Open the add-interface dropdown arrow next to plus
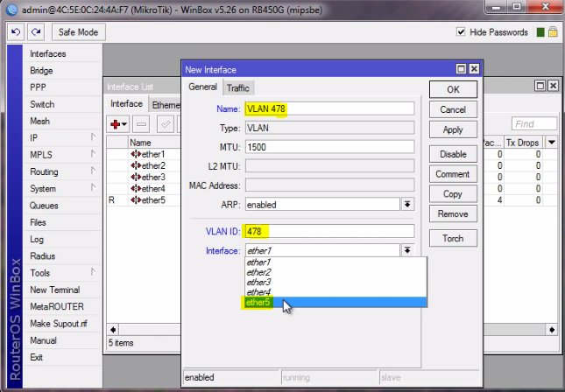565x392 pixels. (x=124, y=124)
